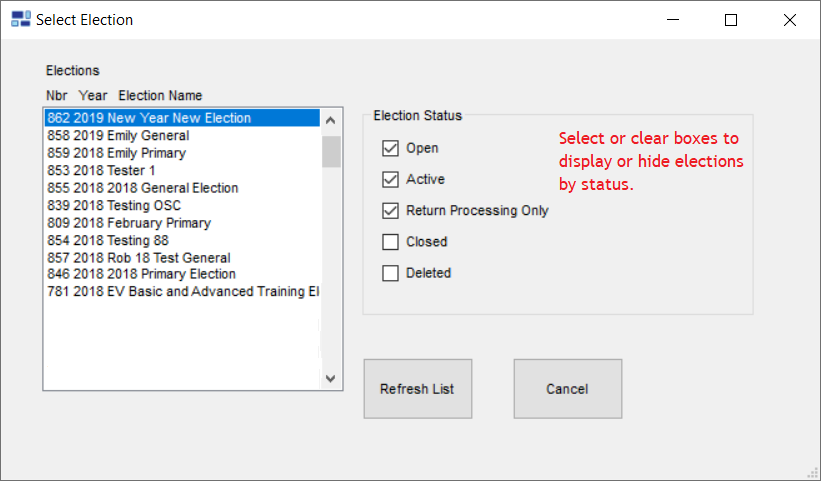The image size is (821, 481).
Task: Click the Cancel button
Action: click(x=568, y=389)
